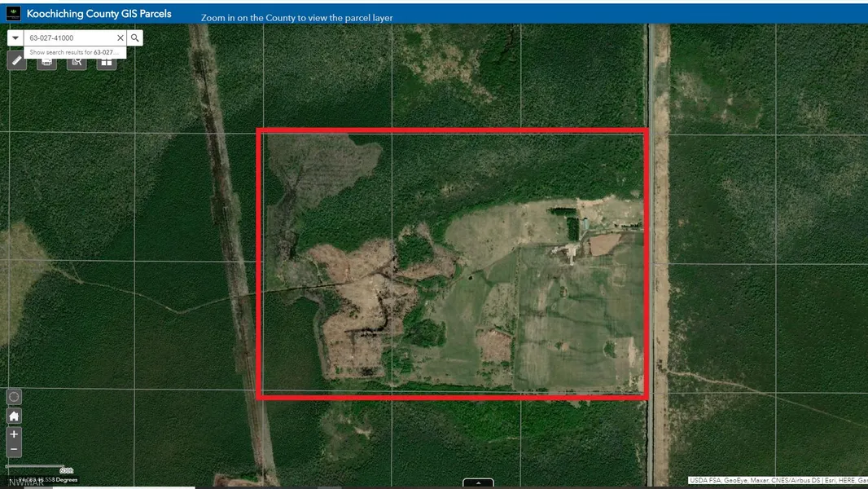Open the Basemap Gallery grid icon
The height and width of the screenshot is (489, 868).
(106, 61)
